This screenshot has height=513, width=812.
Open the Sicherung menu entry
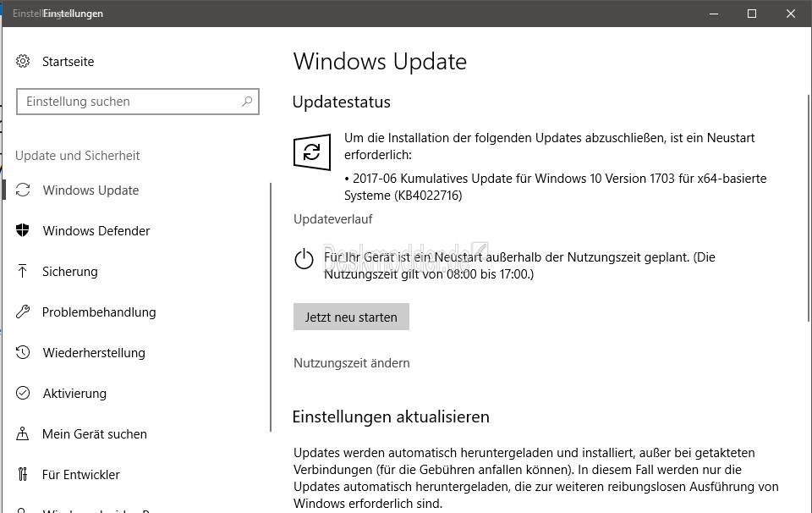(x=70, y=272)
